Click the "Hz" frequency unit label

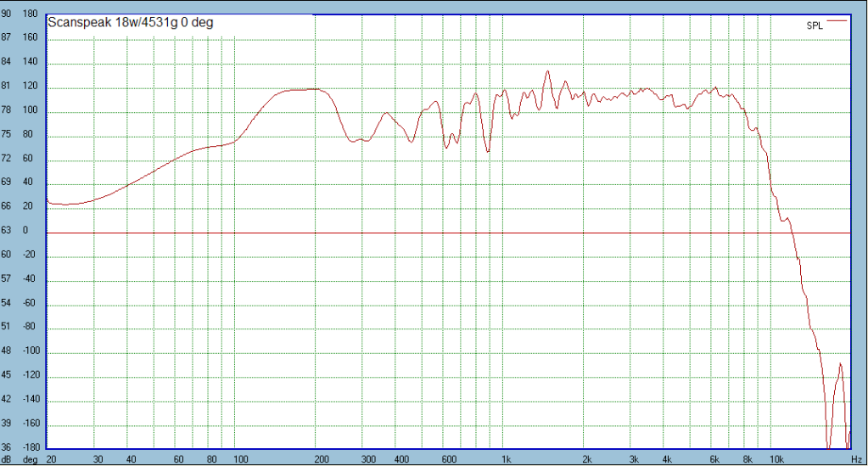[856, 459]
